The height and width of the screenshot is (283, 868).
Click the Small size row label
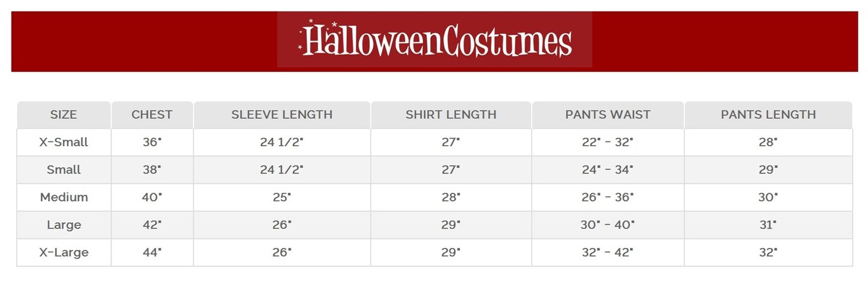pyautogui.click(x=63, y=170)
